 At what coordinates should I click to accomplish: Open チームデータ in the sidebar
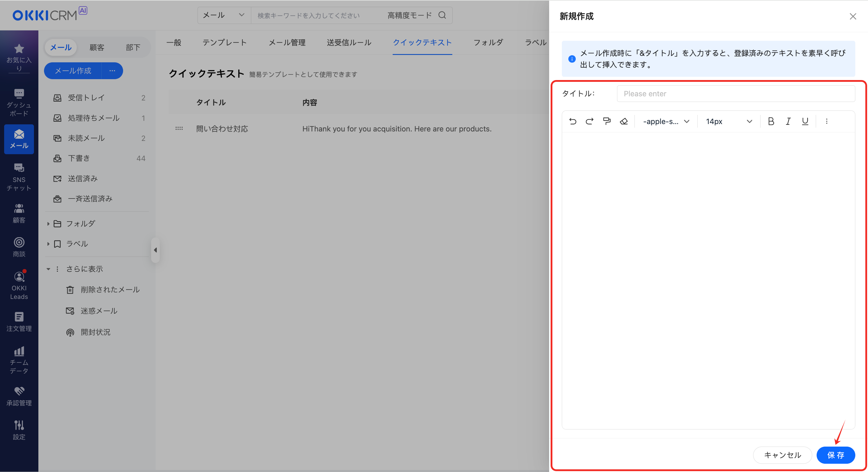pyautogui.click(x=19, y=360)
